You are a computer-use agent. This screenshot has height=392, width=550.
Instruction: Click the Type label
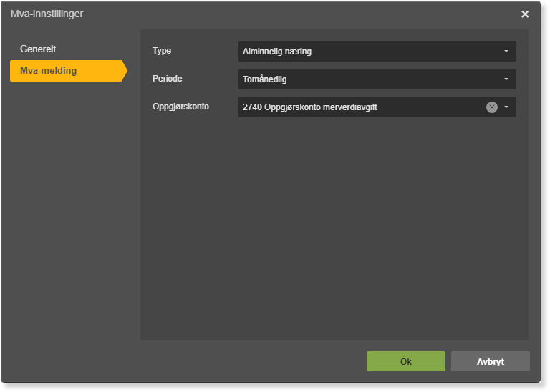pos(162,51)
